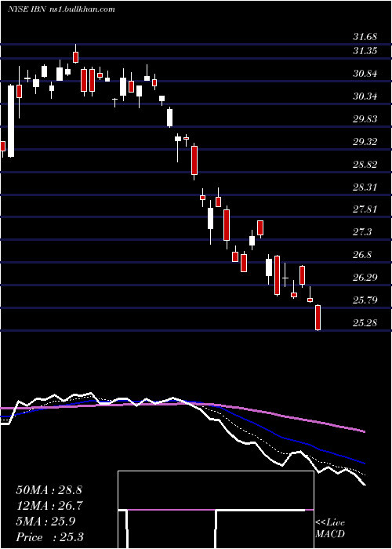Select the 31.68 price level label

point(365,37)
